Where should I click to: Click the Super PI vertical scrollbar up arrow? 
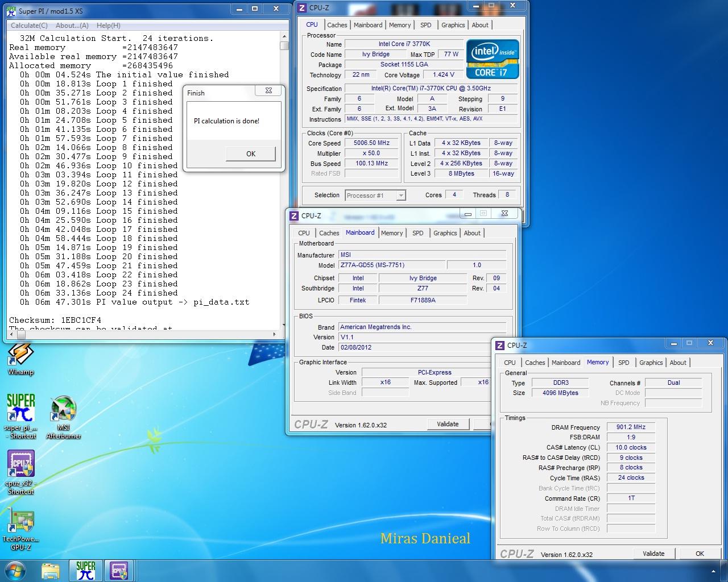click(284, 37)
